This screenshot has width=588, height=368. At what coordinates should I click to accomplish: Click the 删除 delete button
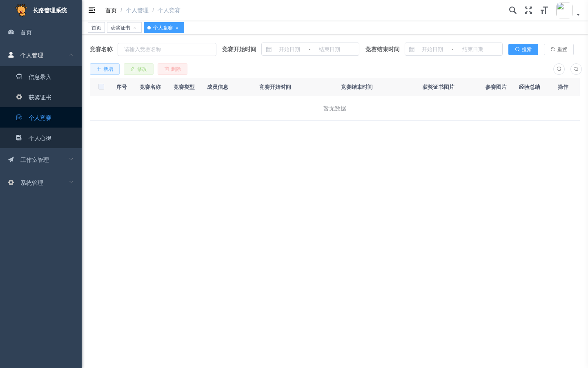click(172, 69)
